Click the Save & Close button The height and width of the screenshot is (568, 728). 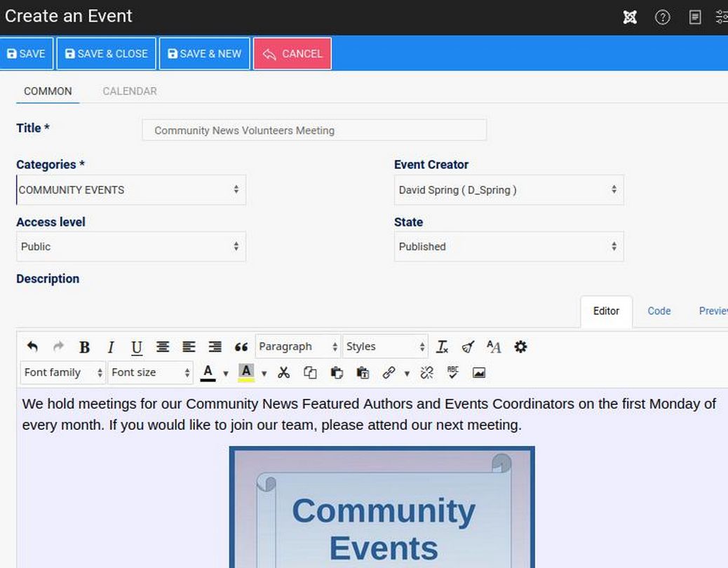click(x=107, y=54)
